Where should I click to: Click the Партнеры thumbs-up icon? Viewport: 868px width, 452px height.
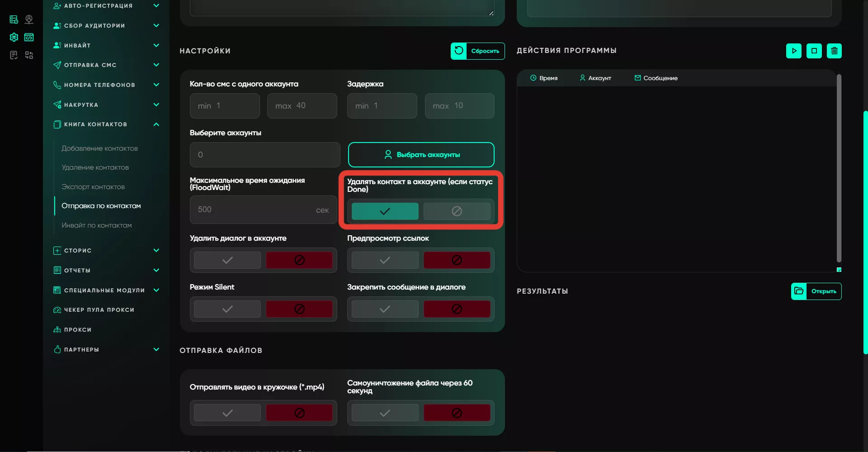57,349
